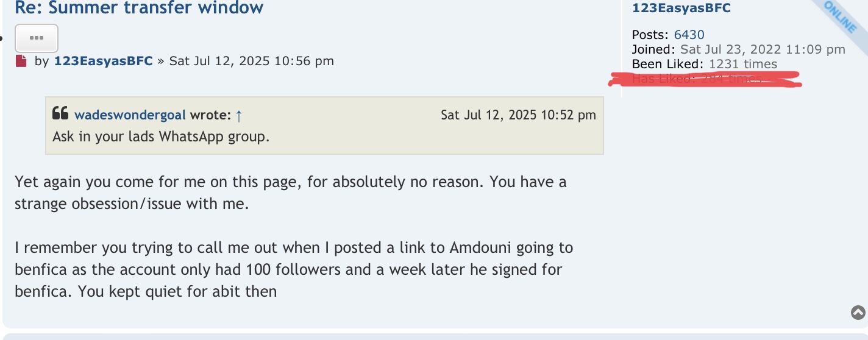The width and height of the screenshot is (868, 340).
Task: View the 6430 posts count link
Action: click(x=689, y=35)
